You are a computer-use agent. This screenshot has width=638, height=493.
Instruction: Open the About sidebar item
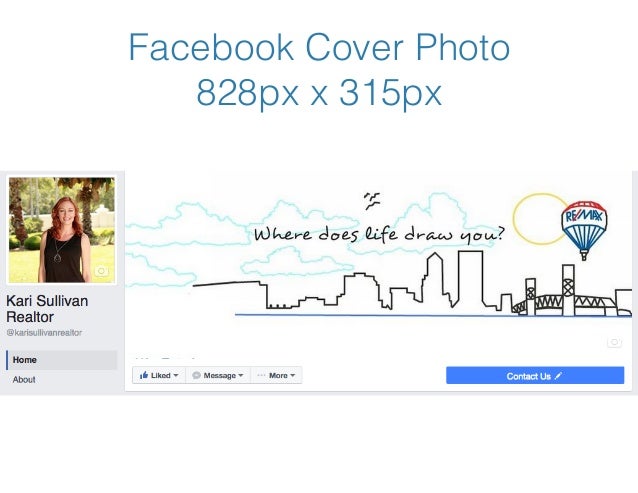point(24,380)
